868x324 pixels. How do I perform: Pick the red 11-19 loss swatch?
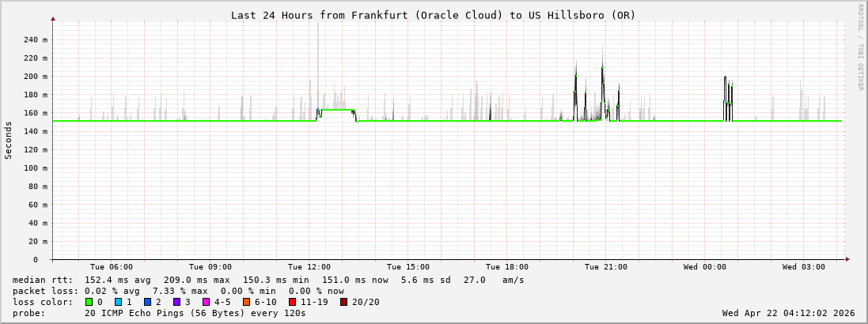point(293,302)
